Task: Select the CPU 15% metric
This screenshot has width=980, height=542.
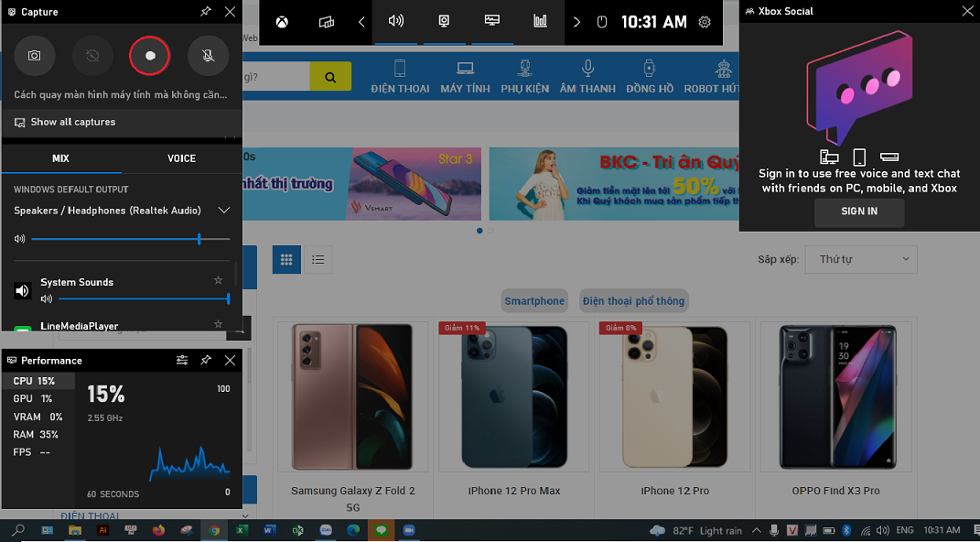Action: (x=38, y=381)
